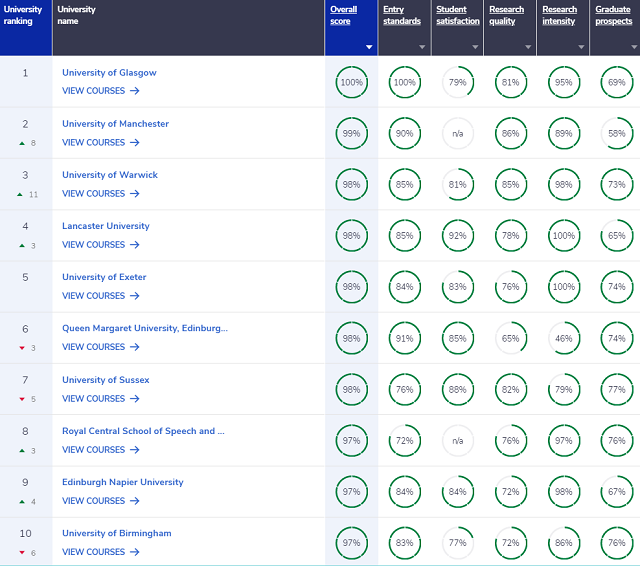Screen dimensions: 640x566
Task: Click Lancaster's 92% student satisfaction circle
Action: (458, 235)
